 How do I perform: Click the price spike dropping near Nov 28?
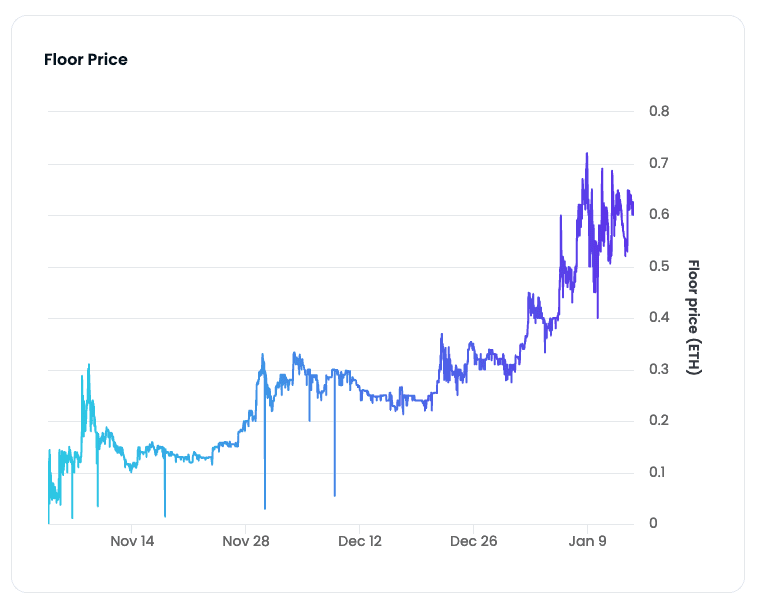(x=265, y=506)
